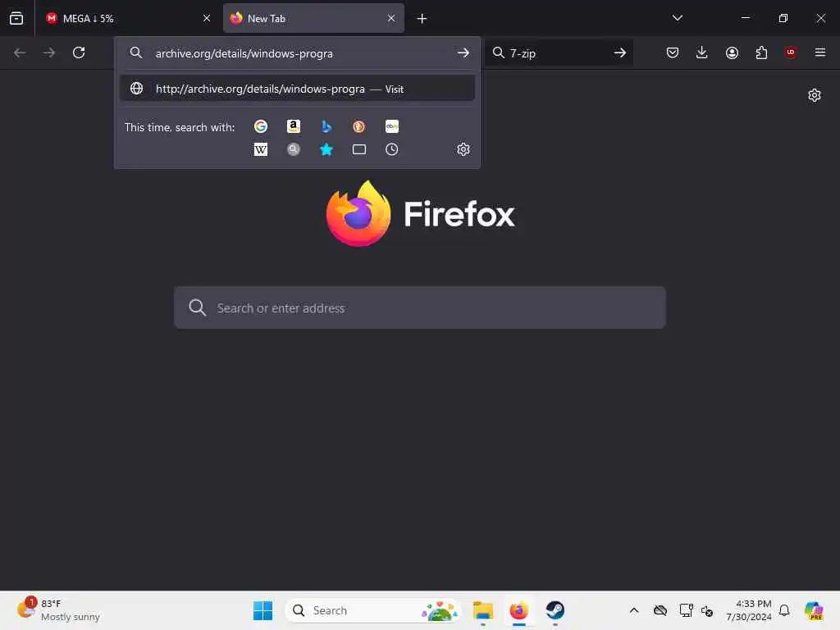Select the gray magnifier search engine
This screenshot has height=630, width=840.
(x=294, y=149)
